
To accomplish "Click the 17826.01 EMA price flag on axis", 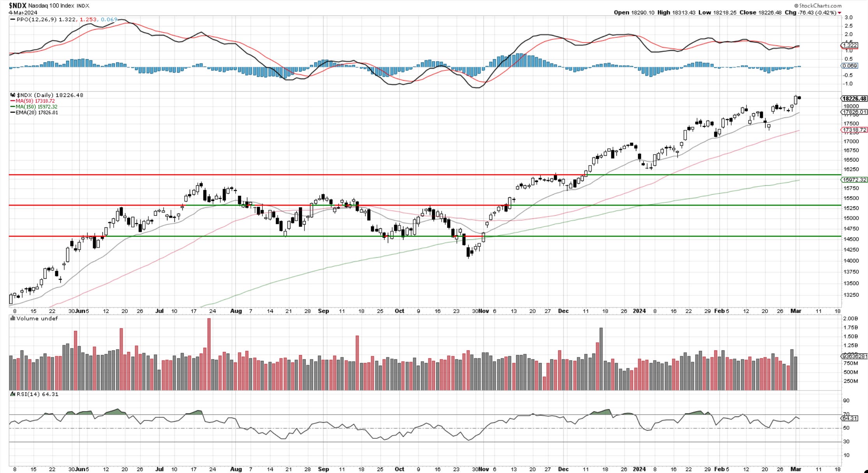I will pos(854,112).
